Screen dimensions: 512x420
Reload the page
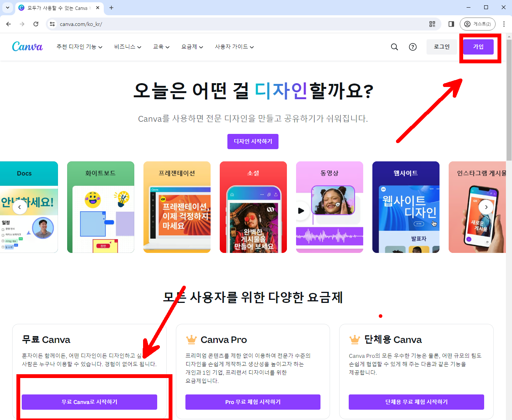click(36, 24)
